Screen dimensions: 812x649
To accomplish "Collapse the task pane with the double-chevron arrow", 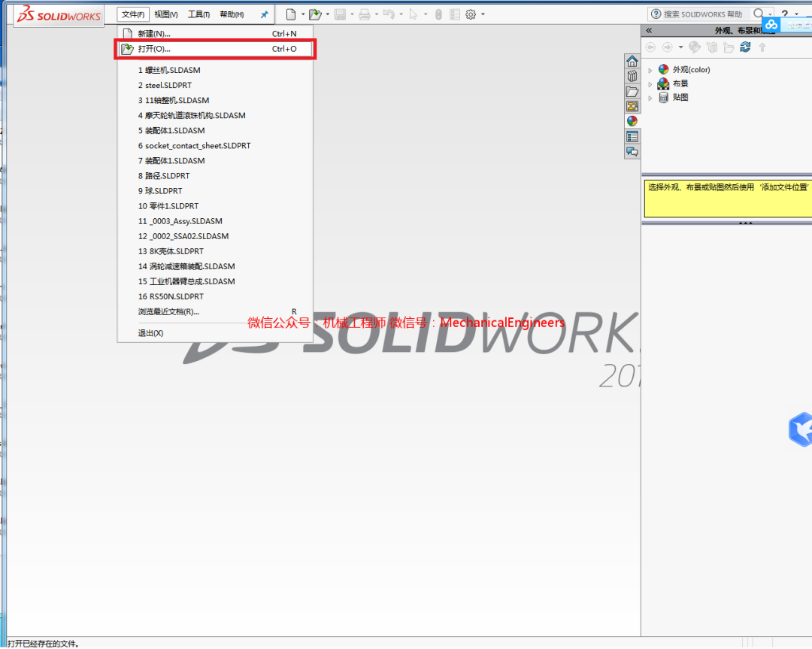I will point(648,31).
